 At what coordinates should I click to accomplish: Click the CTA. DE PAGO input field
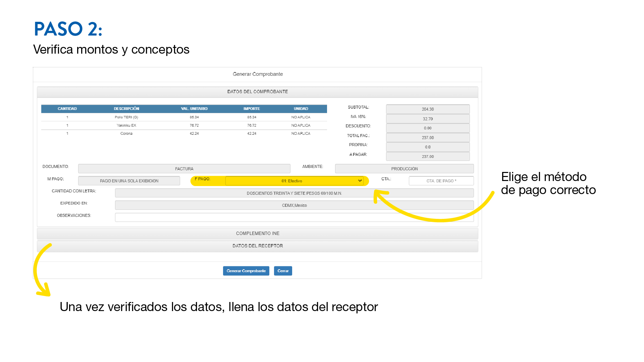point(441,181)
